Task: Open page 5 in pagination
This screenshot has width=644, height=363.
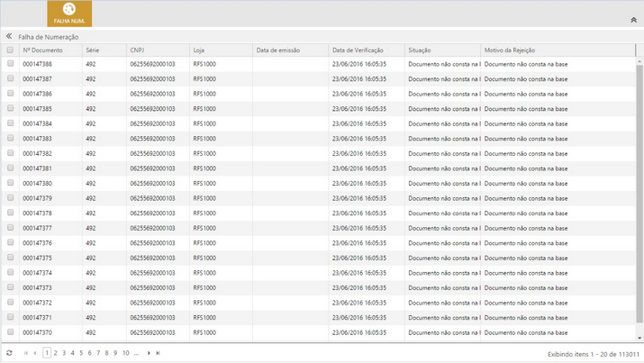Action: click(81, 353)
